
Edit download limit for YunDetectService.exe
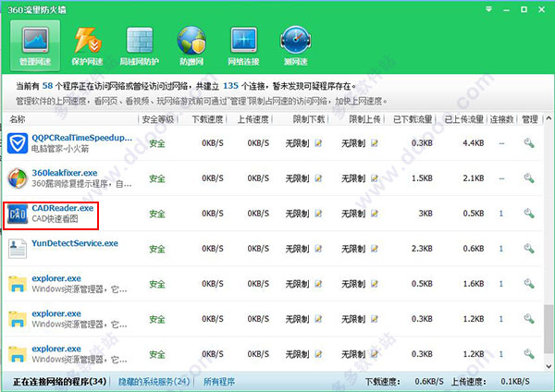(x=318, y=249)
